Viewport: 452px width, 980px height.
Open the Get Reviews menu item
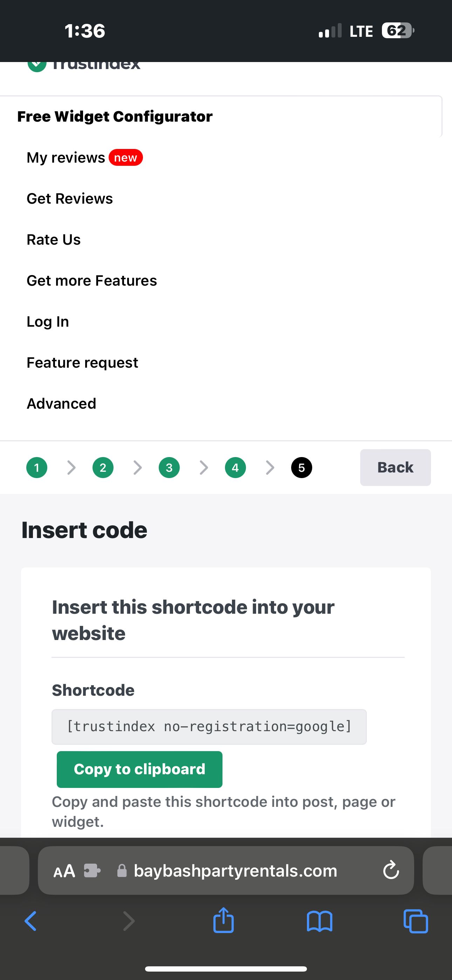tap(70, 199)
